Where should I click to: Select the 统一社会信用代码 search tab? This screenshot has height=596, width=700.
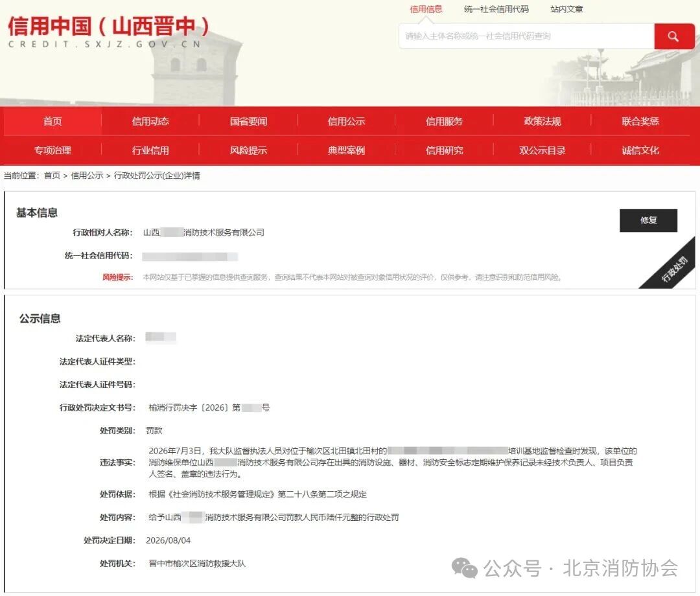[496, 9]
